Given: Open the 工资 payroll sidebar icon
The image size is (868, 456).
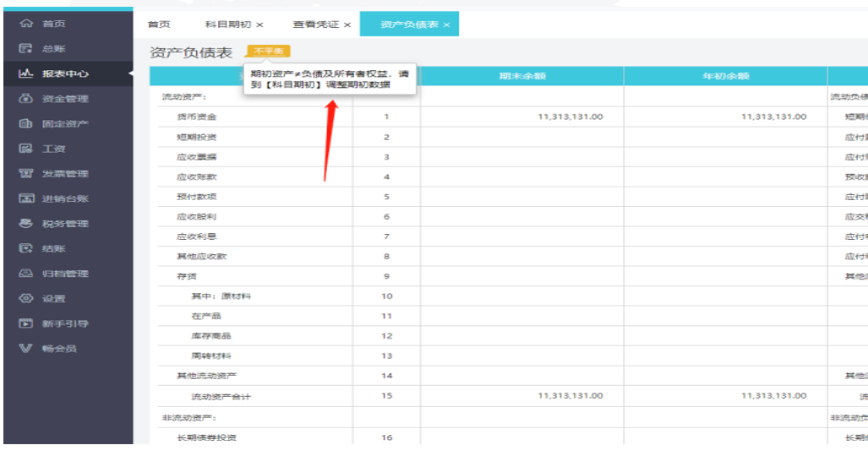Looking at the screenshot, I should [x=26, y=149].
